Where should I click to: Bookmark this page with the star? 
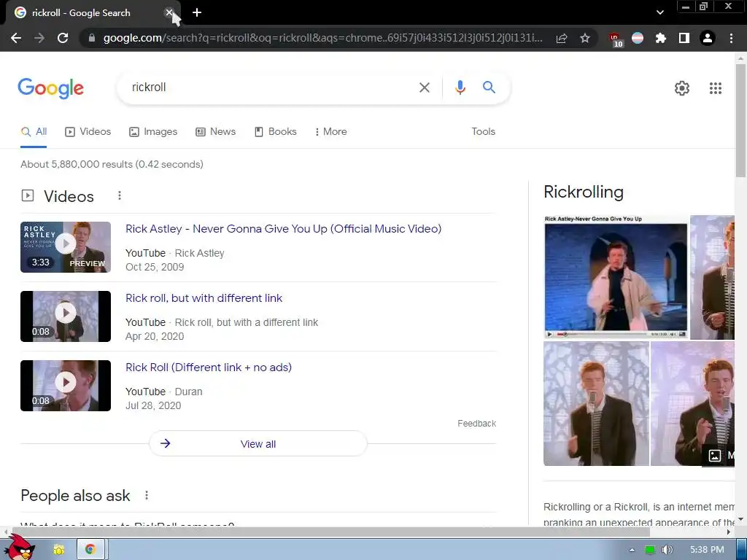click(585, 38)
